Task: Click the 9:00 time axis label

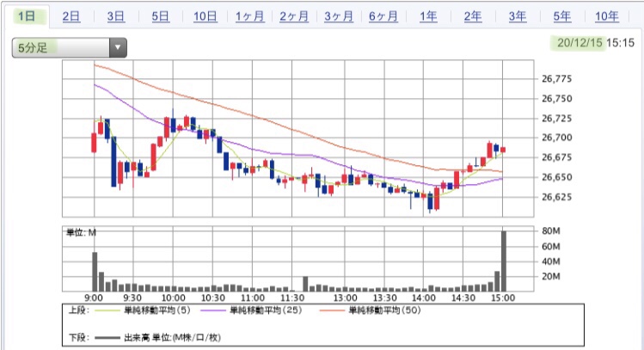Action: tap(94, 298)
